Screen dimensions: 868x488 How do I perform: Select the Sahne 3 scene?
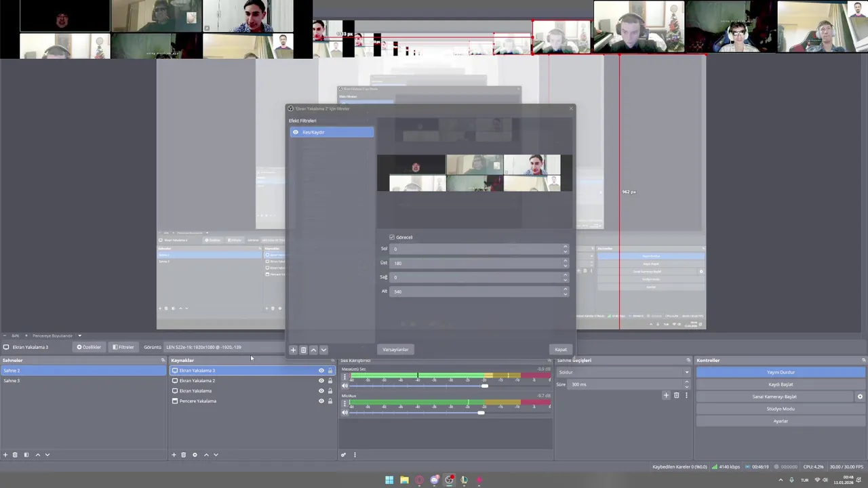[83, 381]
